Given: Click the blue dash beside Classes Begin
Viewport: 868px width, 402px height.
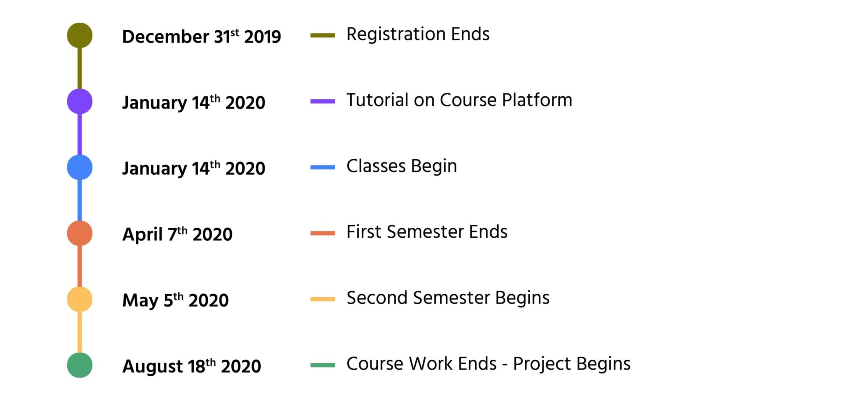Looking at the screenshot, I should 323,168.
